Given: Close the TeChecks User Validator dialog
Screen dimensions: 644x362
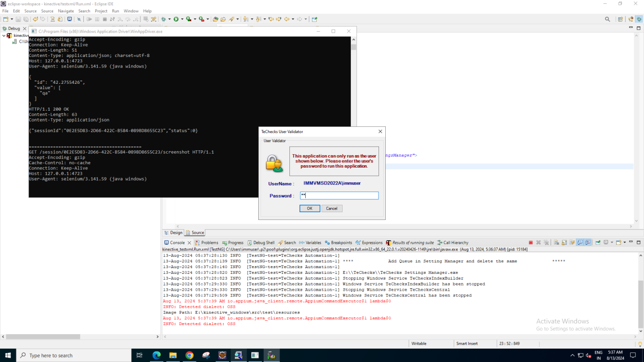Looking at the screenshot, I should (380, 131).
